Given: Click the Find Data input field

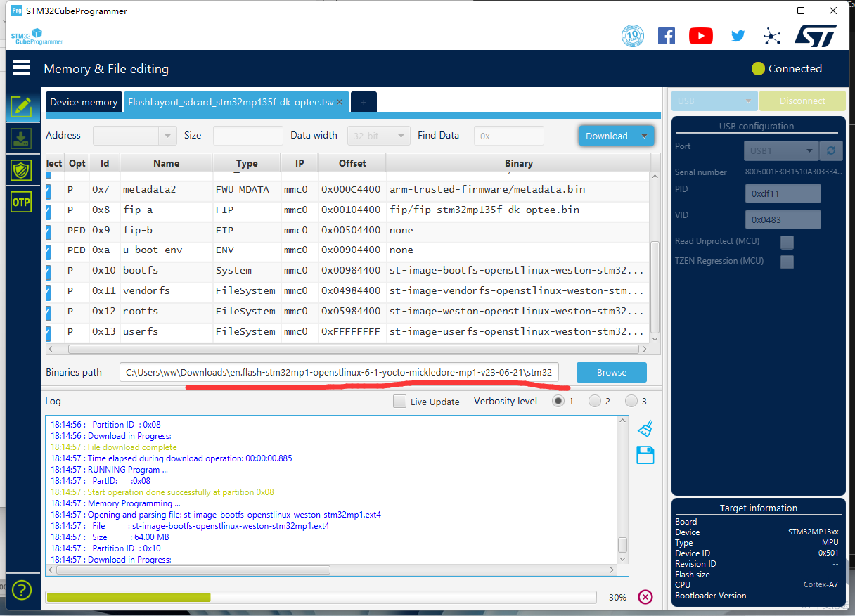Looking at the screenshot, I should tap(509, 136).
